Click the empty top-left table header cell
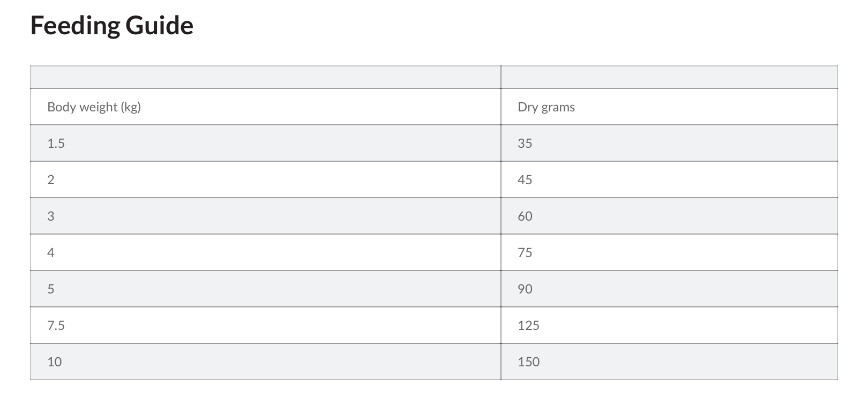Image resolution: width=868 pixels, height=399 pixels. [265, 77]
